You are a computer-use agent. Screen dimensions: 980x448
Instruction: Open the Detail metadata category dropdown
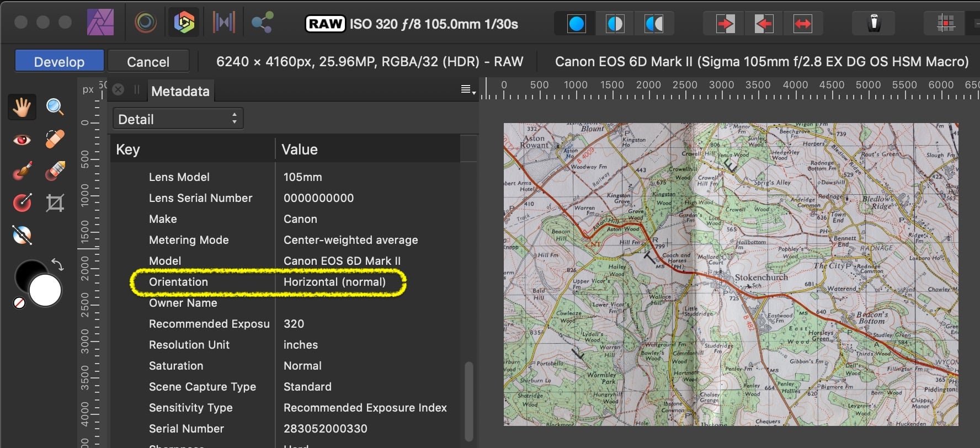[178, 119]
